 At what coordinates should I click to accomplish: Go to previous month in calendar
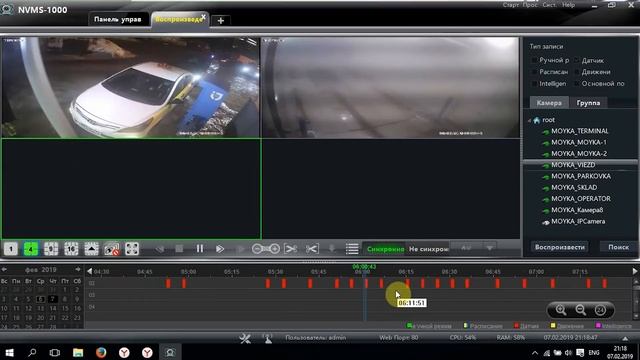(x=4, y=269)
